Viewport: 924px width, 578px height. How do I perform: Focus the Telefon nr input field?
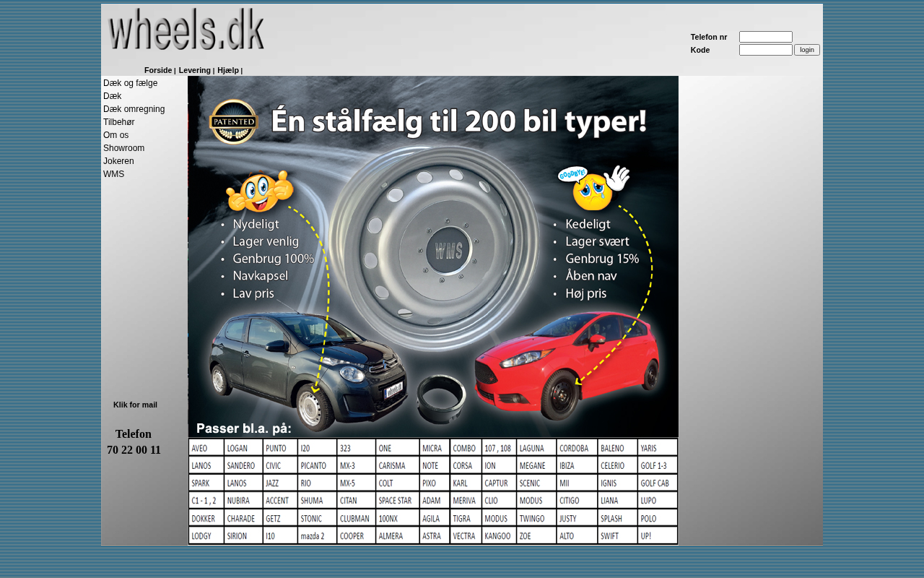[x=766, y=37]
